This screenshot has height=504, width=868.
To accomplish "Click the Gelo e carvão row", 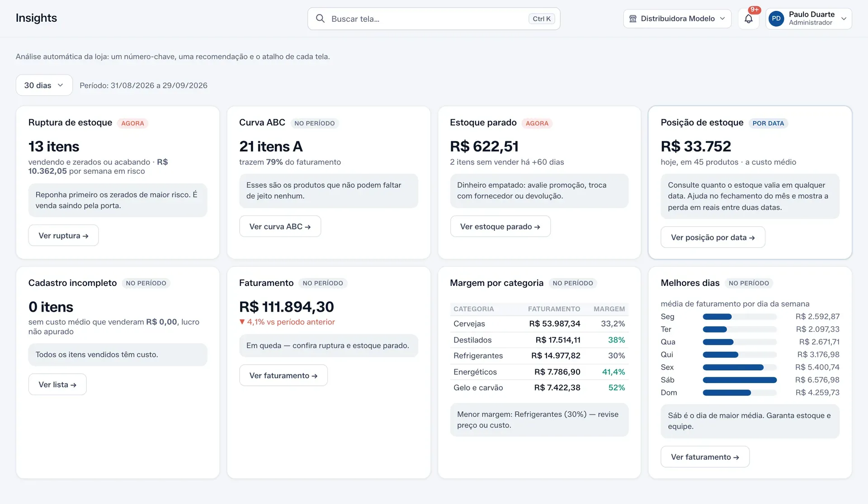I will 539,388.
